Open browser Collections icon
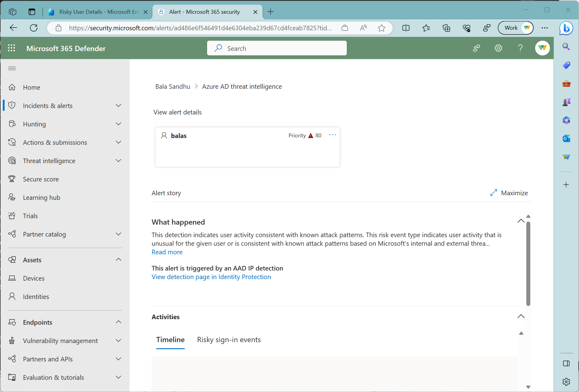The width and height of the screenshot is (579, 392). point(446,28)
